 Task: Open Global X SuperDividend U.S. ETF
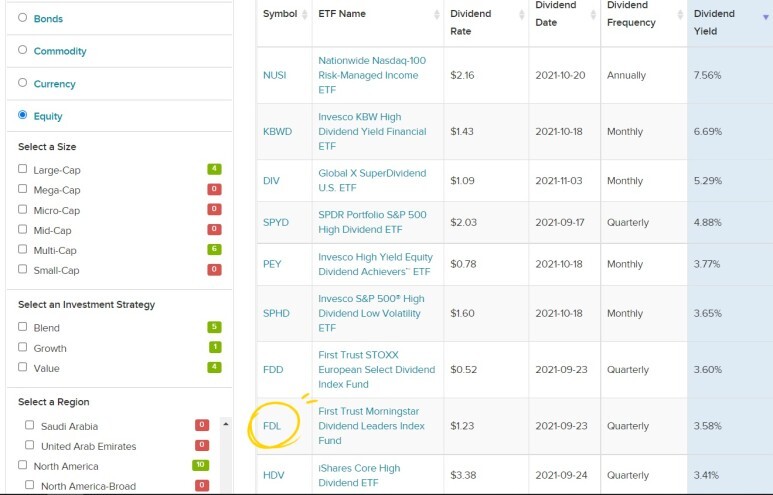click(x=372, y=180)
